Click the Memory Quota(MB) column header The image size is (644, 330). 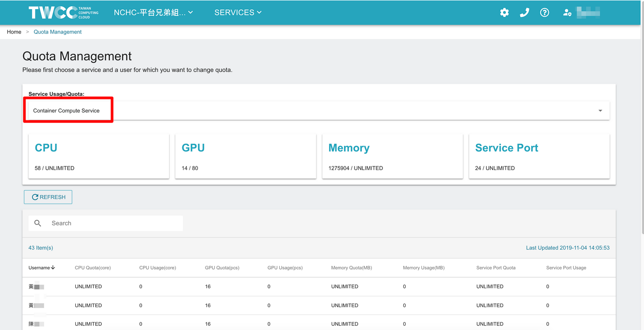click(351, 268)
